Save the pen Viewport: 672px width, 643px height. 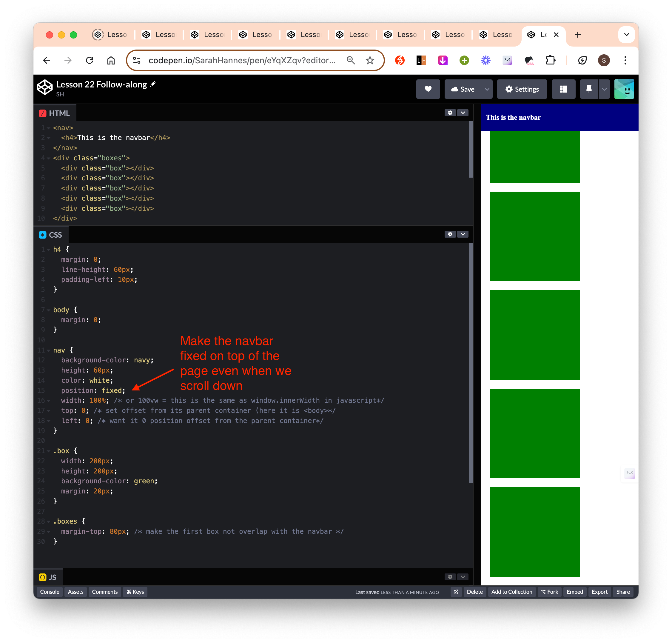point(462,89)
